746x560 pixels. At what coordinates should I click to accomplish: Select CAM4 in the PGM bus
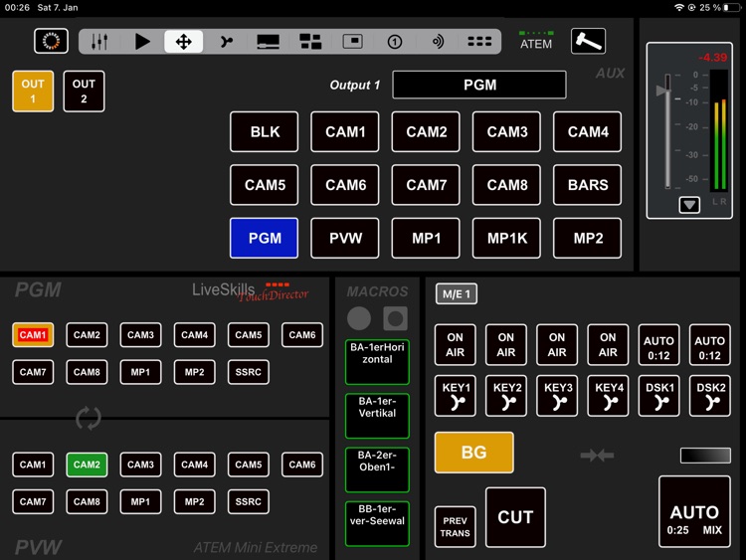click(x=195, y=335)
